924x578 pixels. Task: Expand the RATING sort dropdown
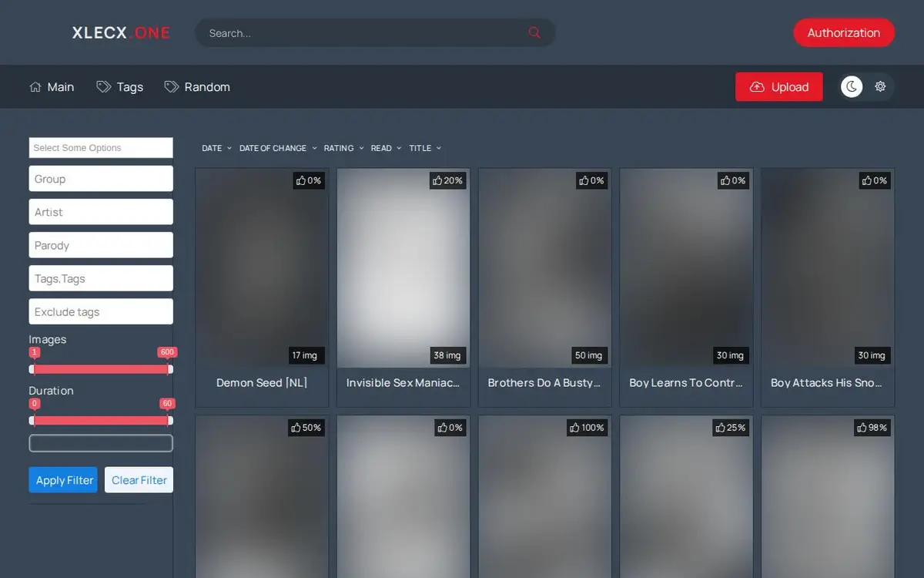click(343, 148)
